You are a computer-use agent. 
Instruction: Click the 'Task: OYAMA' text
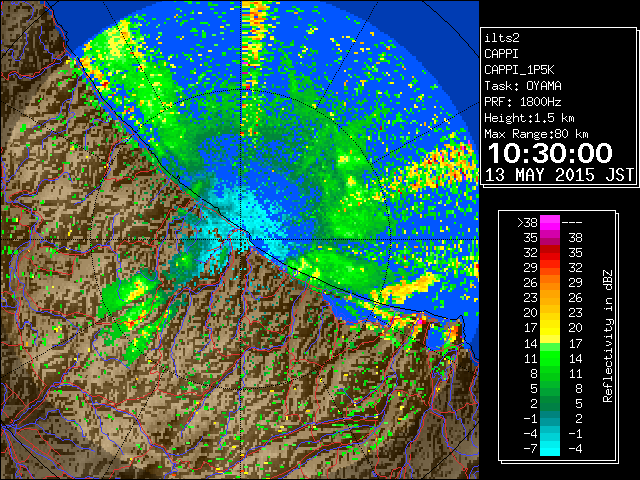point(523,86)
